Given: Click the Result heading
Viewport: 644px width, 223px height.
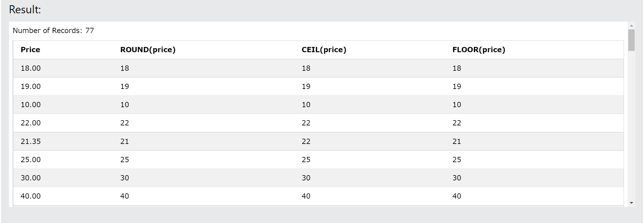Looking at the screenshot, I should [x=25, y=10].
